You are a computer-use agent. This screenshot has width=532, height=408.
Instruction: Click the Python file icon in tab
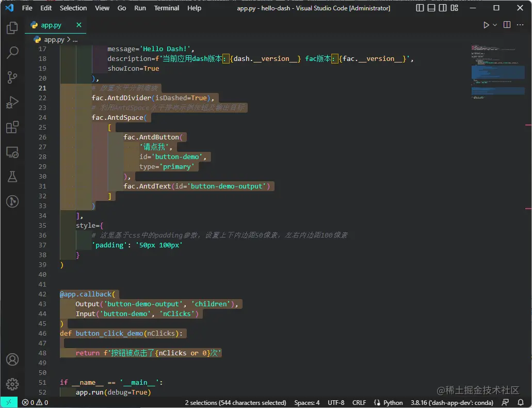point(34,25)
